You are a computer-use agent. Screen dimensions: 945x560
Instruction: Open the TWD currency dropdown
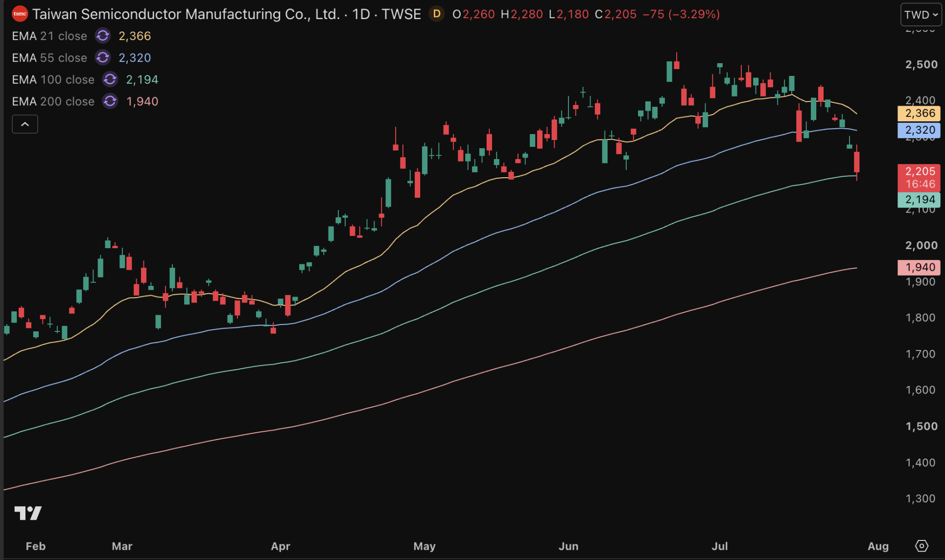coord(921,15)
